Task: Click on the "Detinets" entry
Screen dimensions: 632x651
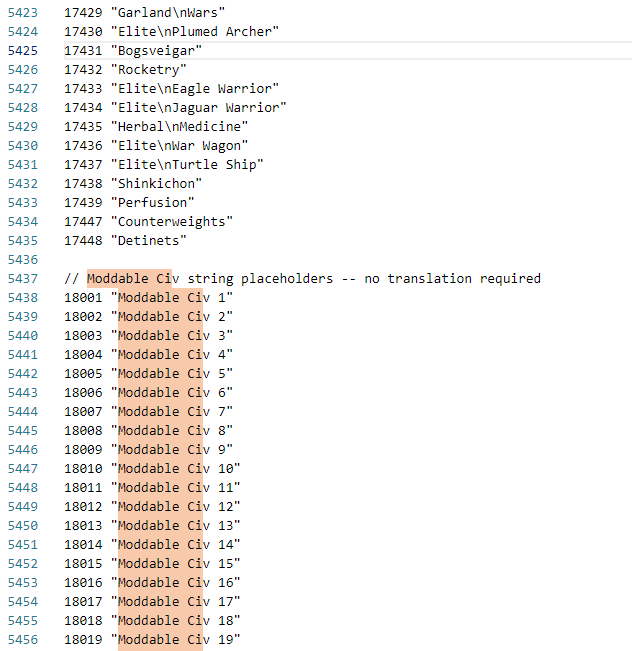Action: [x=149, y=240]
